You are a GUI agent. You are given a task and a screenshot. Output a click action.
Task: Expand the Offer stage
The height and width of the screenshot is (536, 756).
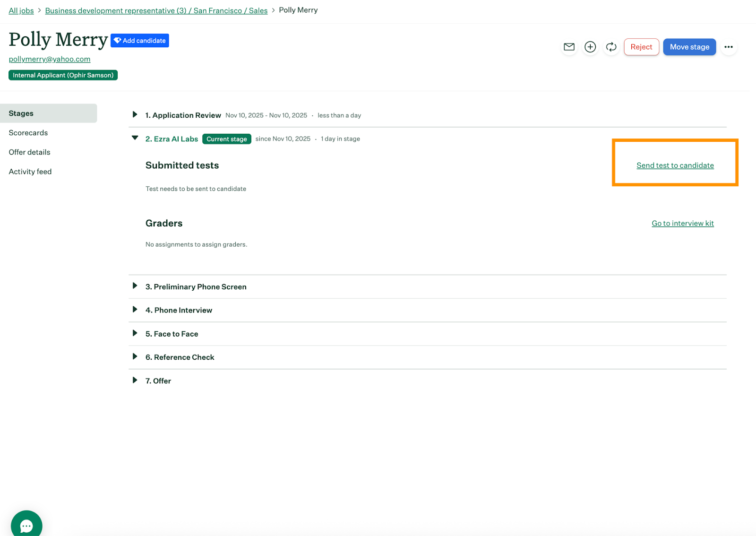point(135,380)
